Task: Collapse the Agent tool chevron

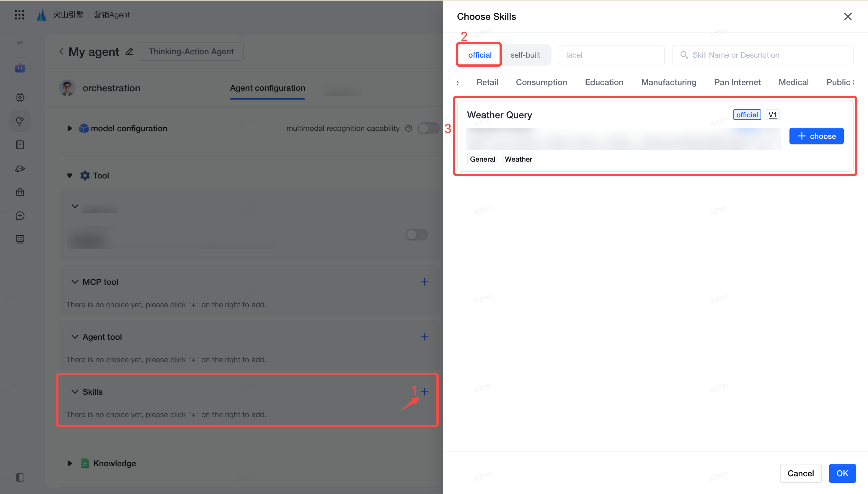Action: [x=75, y=337]
